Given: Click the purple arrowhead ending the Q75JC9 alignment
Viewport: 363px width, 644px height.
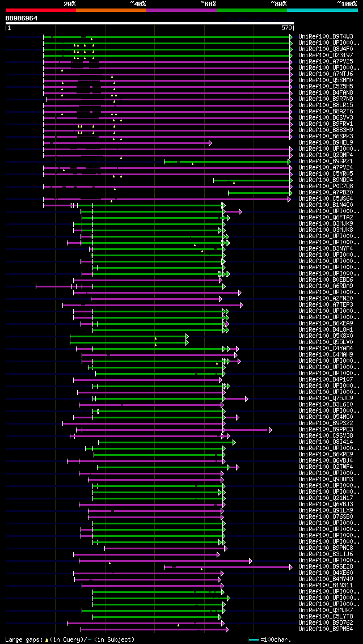Looking at the screenshot, I should 247,399.
